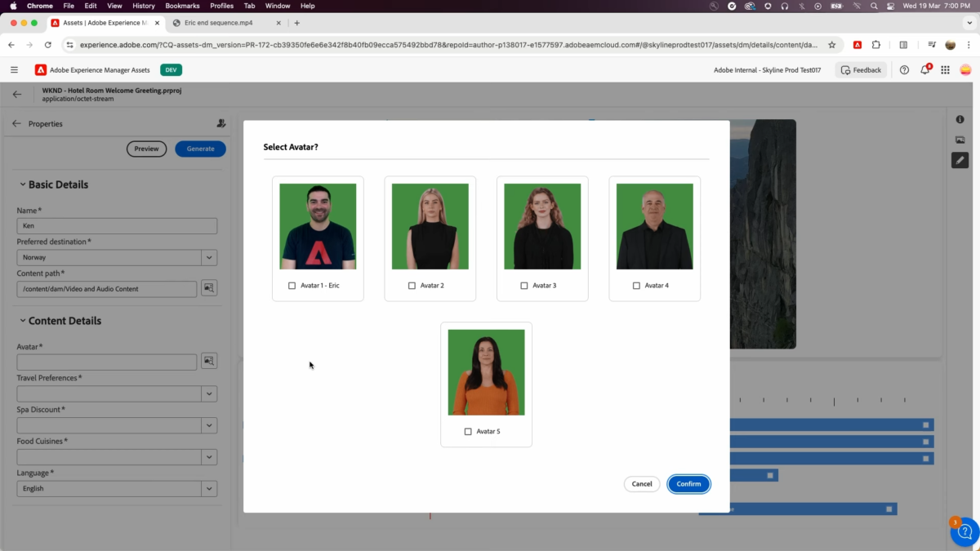Image resolution: width=980 pixels, height=551 pixels.
Task: Click the info icon in right rail
Action: (960, 120)
